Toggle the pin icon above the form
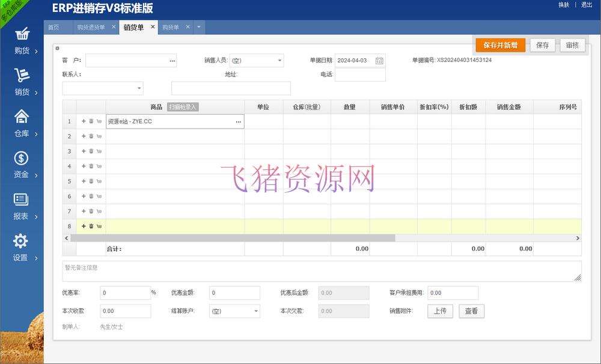Viewport: 601px width, 364px height. pos(57,47)
